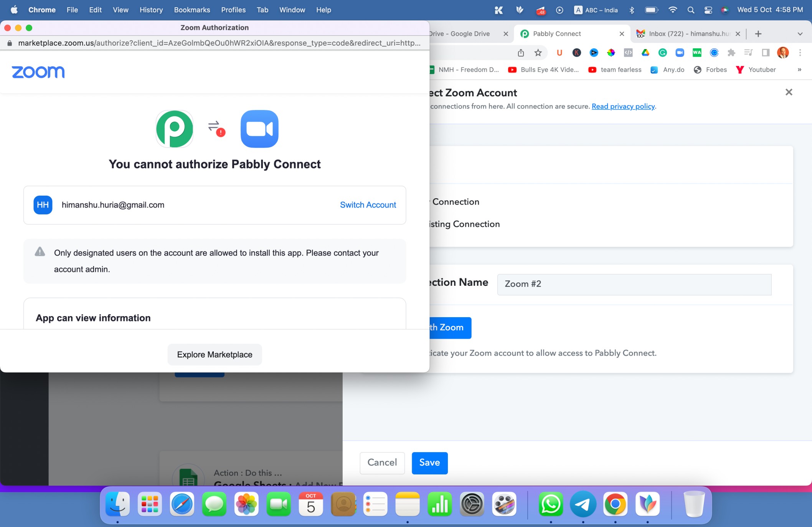Screen dimensions: 812x527
Task: Bookmark this page with the star icon
Action: (x=538, y=53)
